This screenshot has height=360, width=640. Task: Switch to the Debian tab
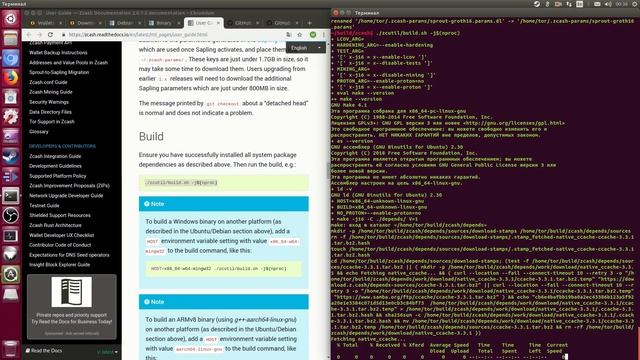124,23
